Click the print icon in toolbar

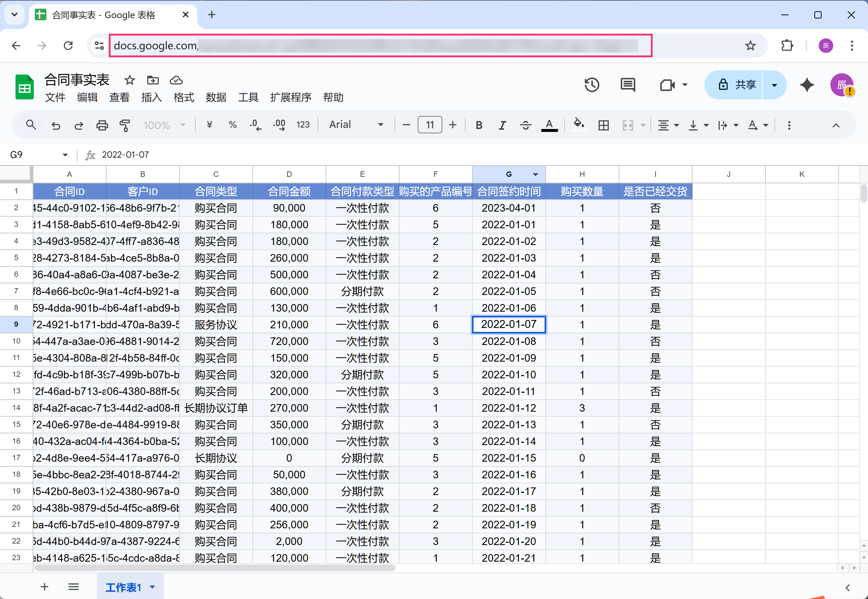102,125
